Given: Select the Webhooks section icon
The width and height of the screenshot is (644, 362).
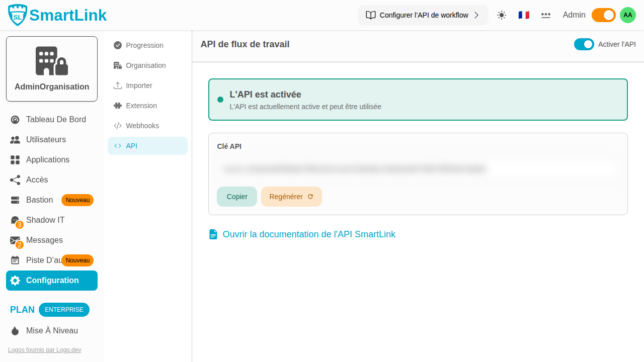Looking at the screenshot, I should 117,126.
